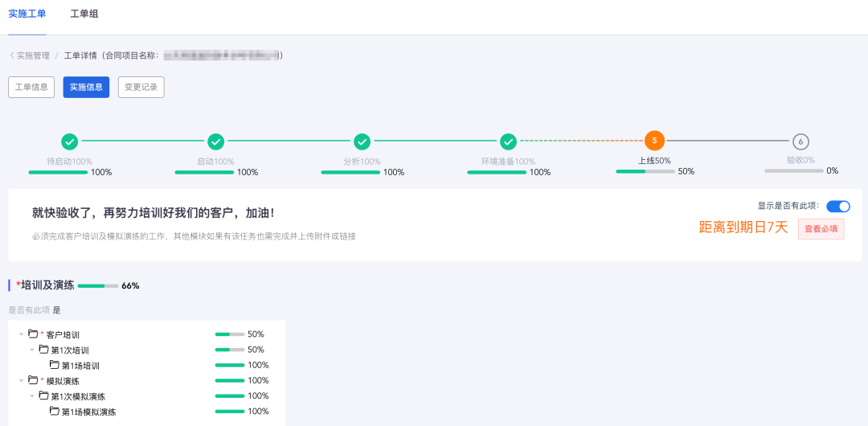This screenshot has height=426, width=868.
Task: Click the 上线 50% progress bar
Action: point(645,171)
